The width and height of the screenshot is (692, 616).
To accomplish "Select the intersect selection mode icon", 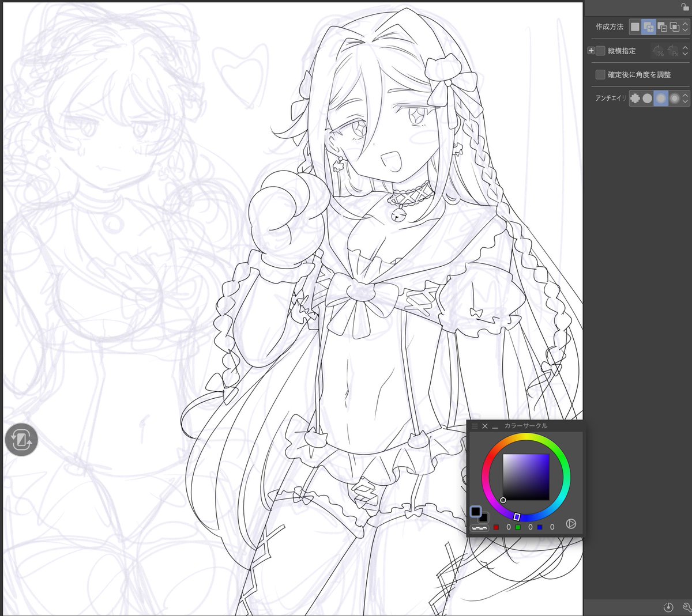I will tap(674, 27).
